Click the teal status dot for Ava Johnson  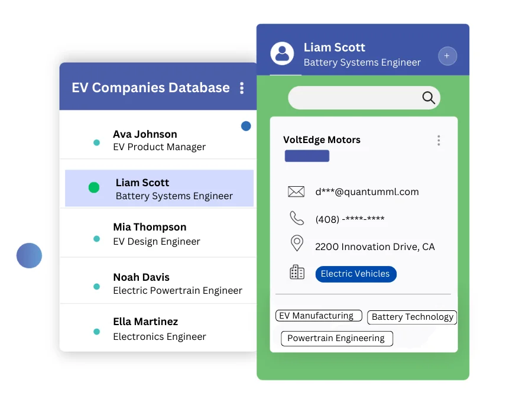tap(97, 142)
